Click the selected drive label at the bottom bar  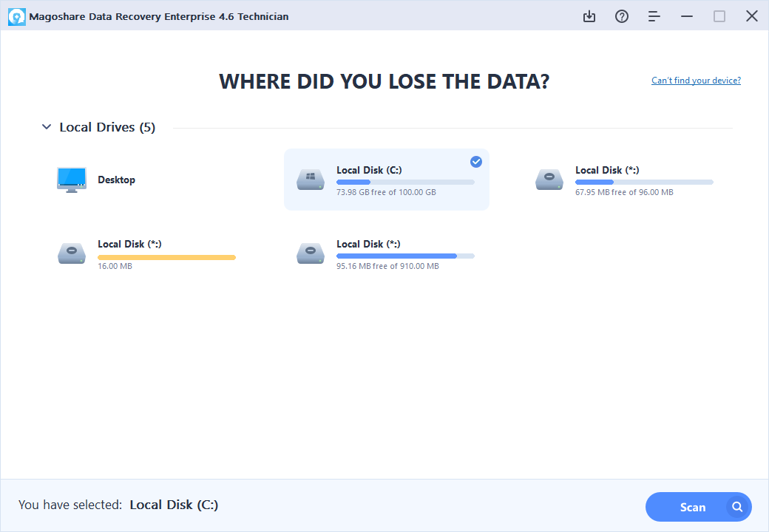tap(174, 505)
